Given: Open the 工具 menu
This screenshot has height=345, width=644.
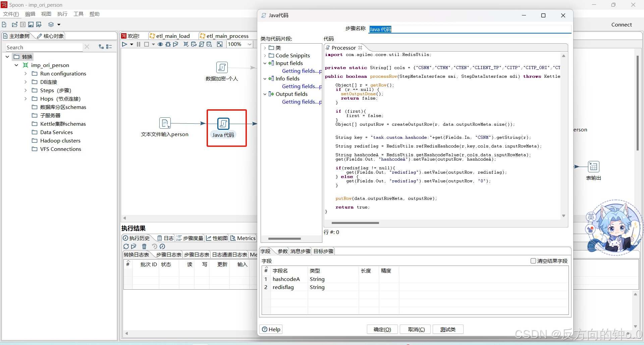Looking at the screenshot, I should [x=78, y=14].
